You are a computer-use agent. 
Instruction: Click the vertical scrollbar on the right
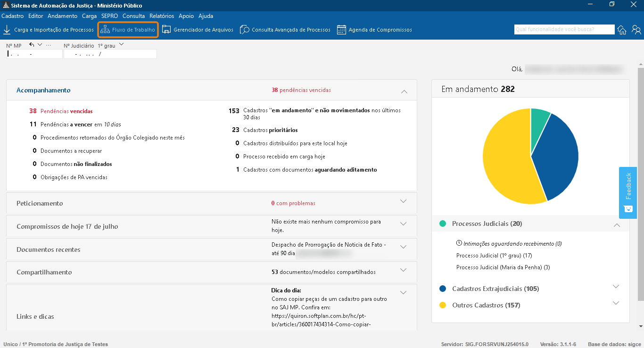click(641, 184)
